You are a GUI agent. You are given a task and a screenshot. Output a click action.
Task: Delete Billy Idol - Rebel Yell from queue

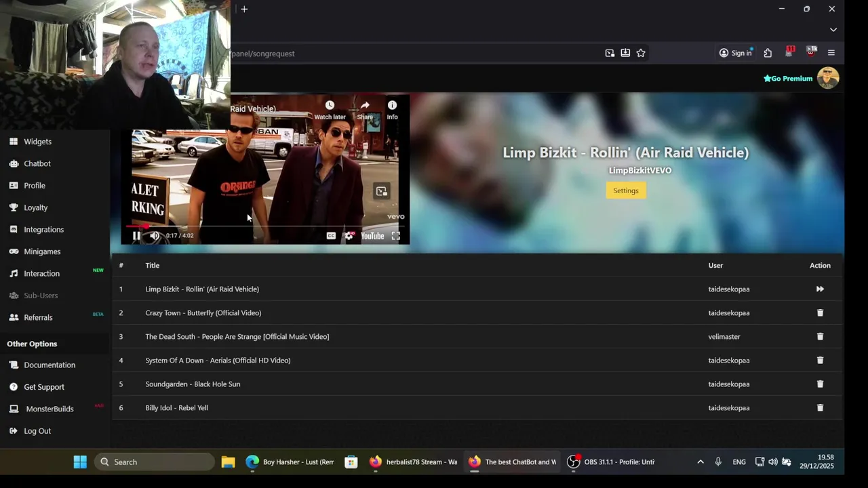(x=820, y=407)
